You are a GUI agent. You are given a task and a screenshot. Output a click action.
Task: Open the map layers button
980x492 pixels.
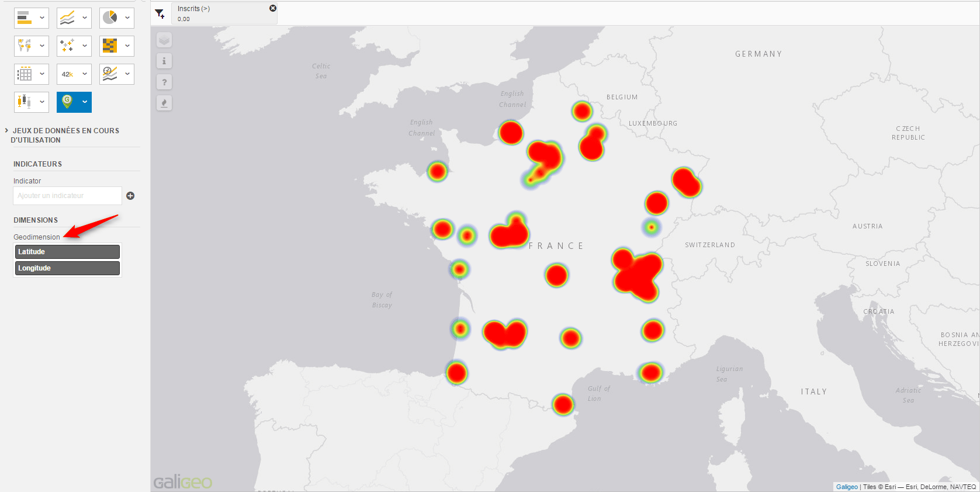(164, 40)
